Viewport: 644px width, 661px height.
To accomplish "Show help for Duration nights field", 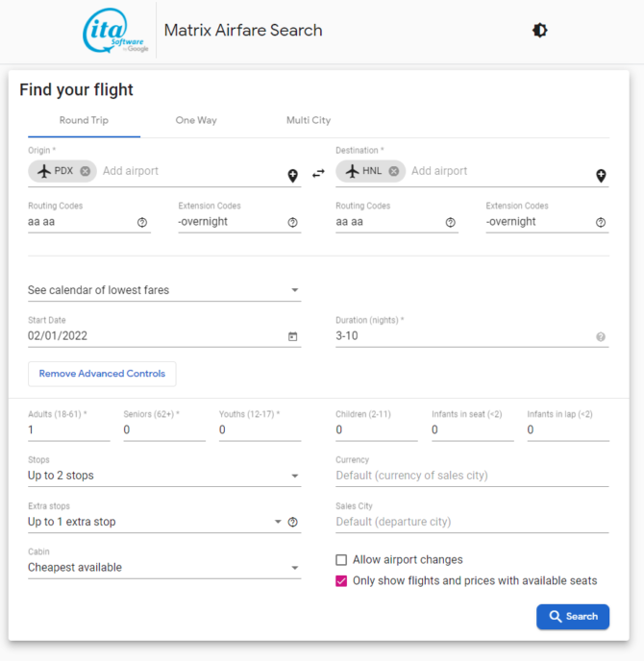I will pyautogui.click(x=601, y=337).
